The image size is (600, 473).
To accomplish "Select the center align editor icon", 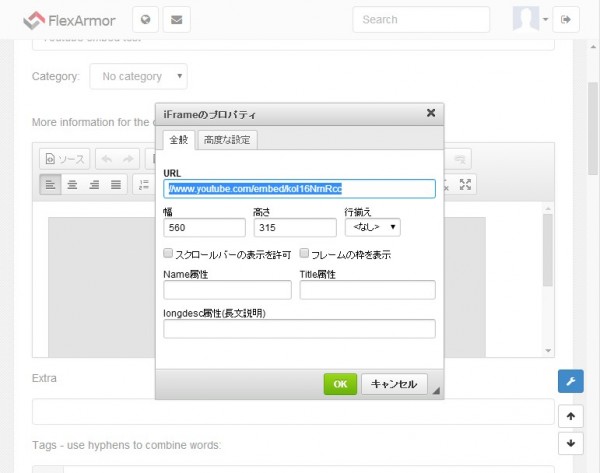I will click(x=72, y=184).
